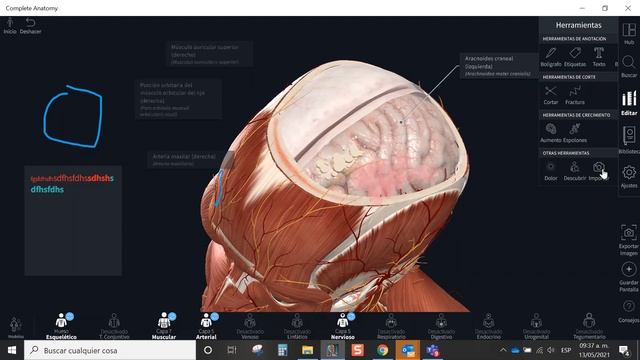This screenshot has height=360, width=640.
Task: Enable the Digestivo system layer
Action: (x=441, y=325)
